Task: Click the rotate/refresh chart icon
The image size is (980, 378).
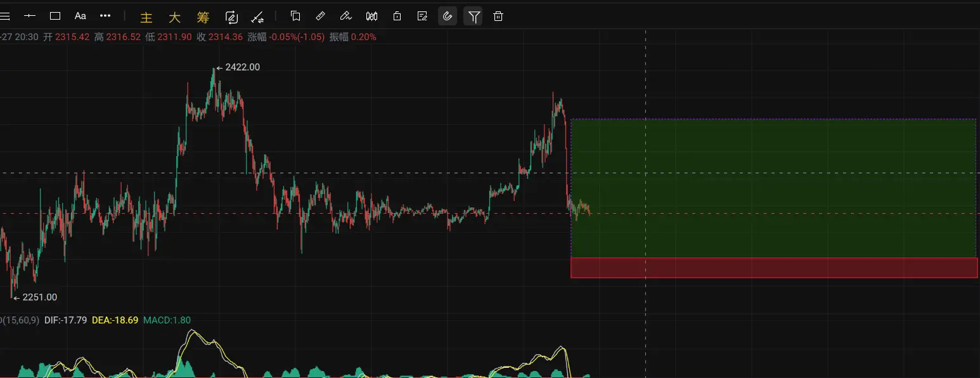Action: tap(231, 16)
